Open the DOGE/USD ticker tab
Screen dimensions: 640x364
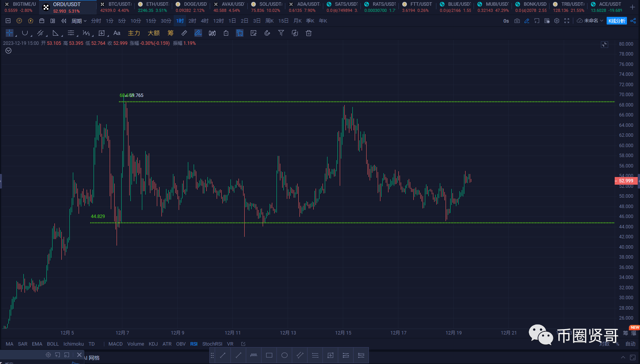191,7
